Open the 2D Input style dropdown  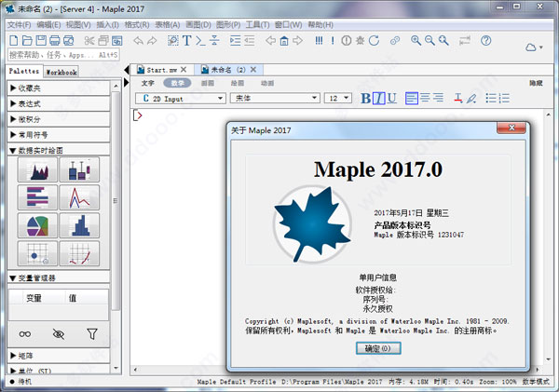point(181,98)
